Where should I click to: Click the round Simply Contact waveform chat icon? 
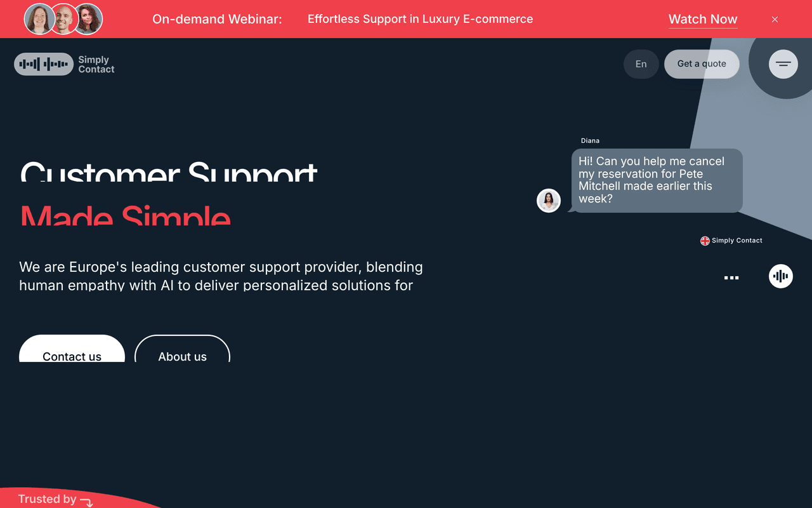tap(781, 276)
